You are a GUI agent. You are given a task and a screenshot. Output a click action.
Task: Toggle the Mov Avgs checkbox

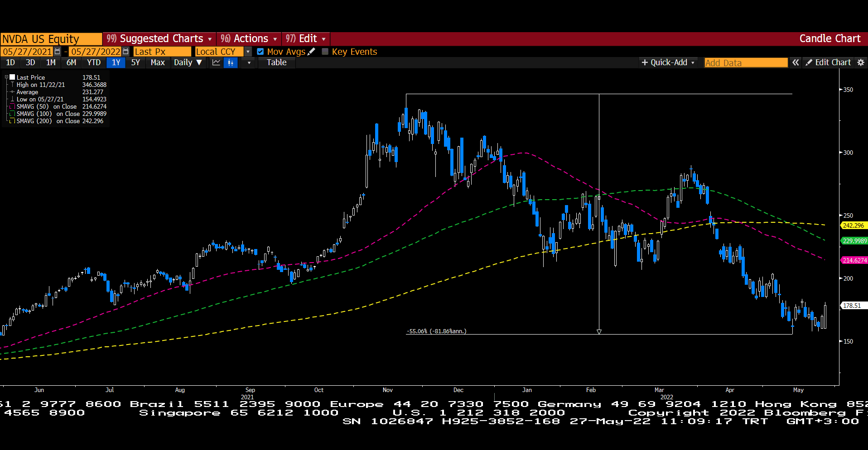click(260, 52)
